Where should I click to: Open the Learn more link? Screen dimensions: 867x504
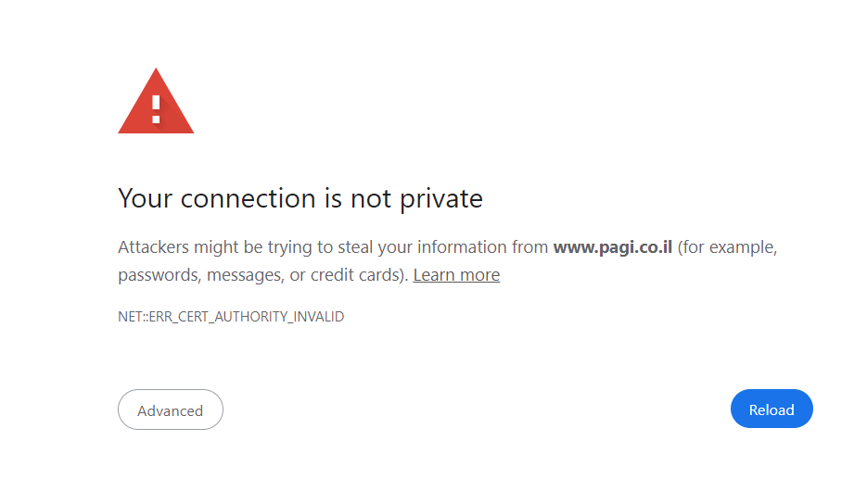click(456, 275)
